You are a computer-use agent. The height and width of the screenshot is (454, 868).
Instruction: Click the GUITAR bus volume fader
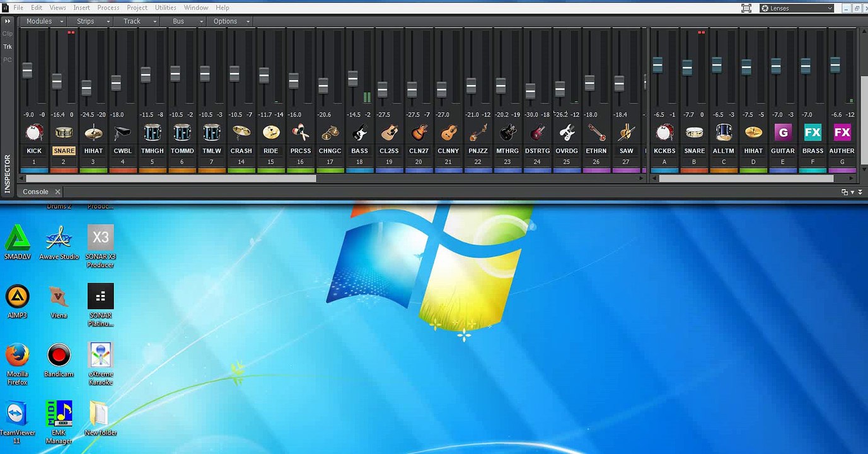(776, 66)
